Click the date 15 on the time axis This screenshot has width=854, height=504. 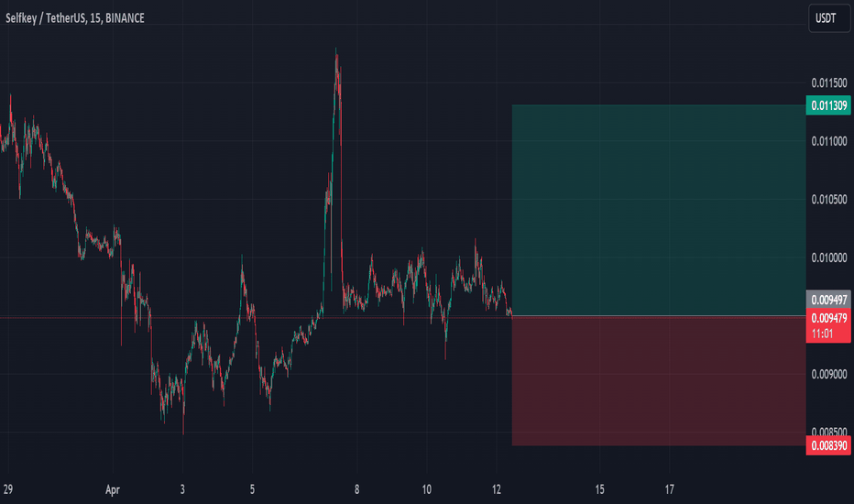(599, 489)
